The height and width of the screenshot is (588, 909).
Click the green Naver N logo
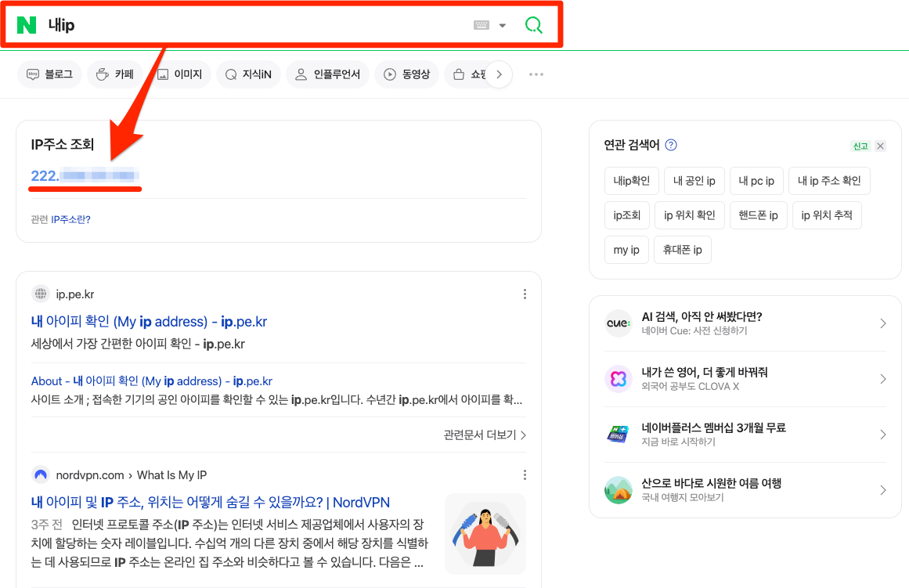tap(27, 25)
